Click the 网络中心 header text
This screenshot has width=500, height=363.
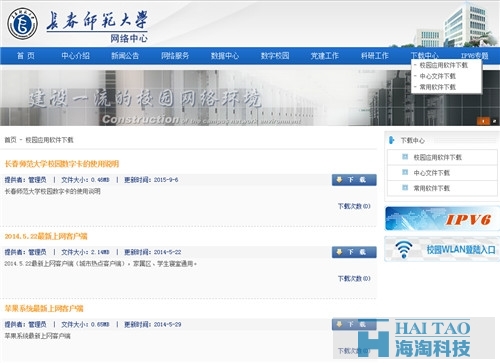point(129,38)
